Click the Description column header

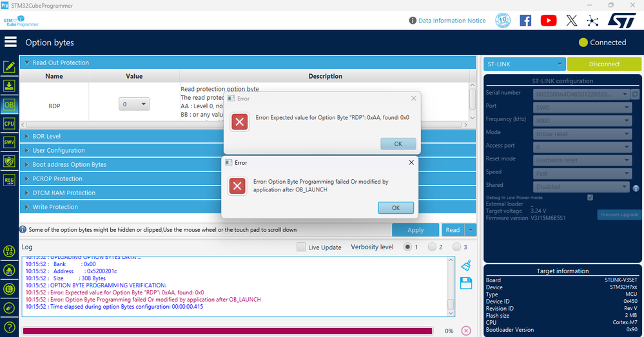(325, 76)
